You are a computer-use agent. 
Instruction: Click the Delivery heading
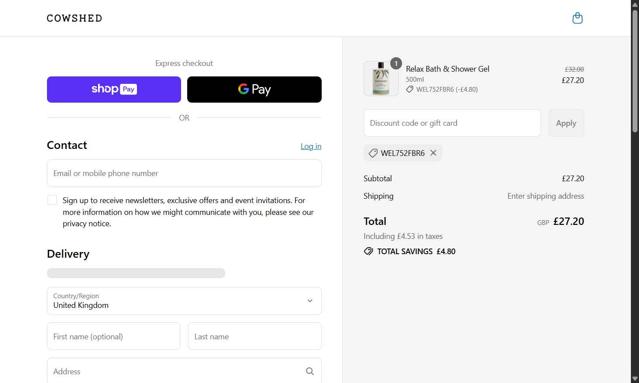(68, 254)
